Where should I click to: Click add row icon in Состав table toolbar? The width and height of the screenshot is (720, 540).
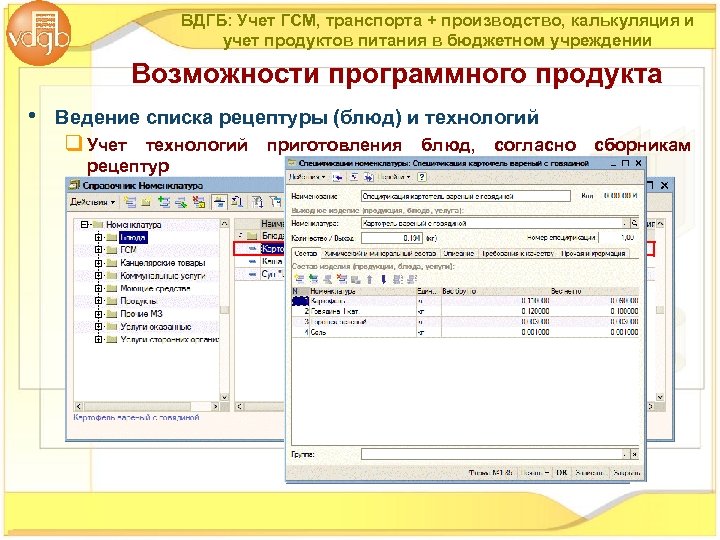tap(299, 279)
